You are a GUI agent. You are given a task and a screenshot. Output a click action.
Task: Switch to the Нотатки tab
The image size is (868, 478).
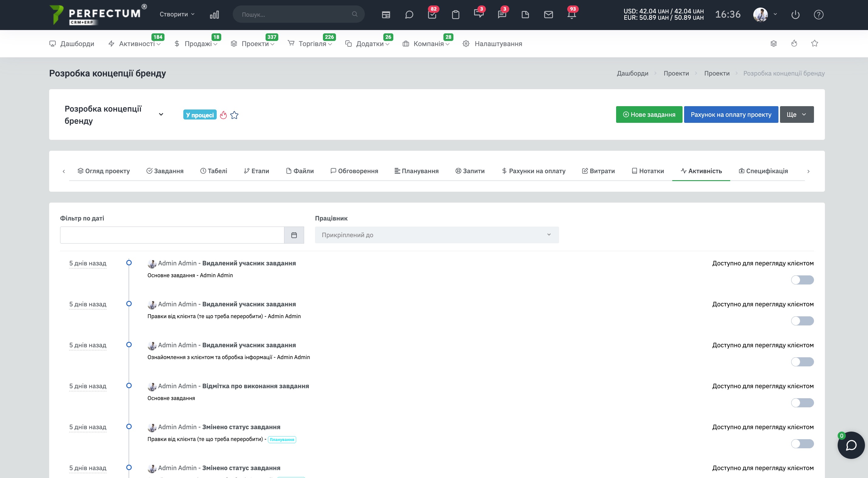pos(648,171)
